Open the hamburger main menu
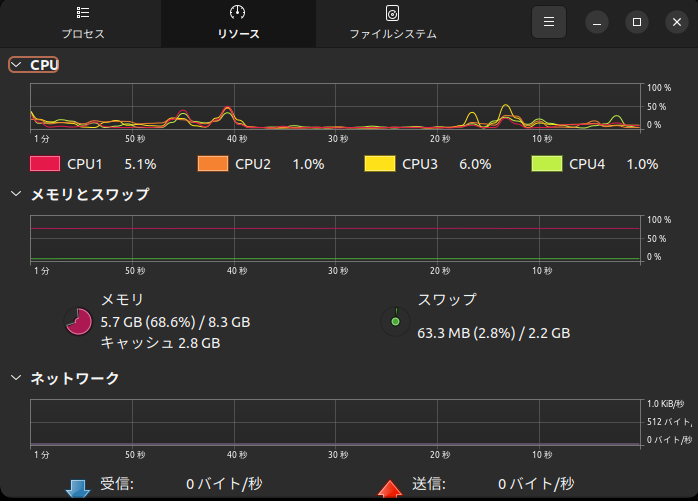Viewport: 698px width, 501px height. coord(549,22)
